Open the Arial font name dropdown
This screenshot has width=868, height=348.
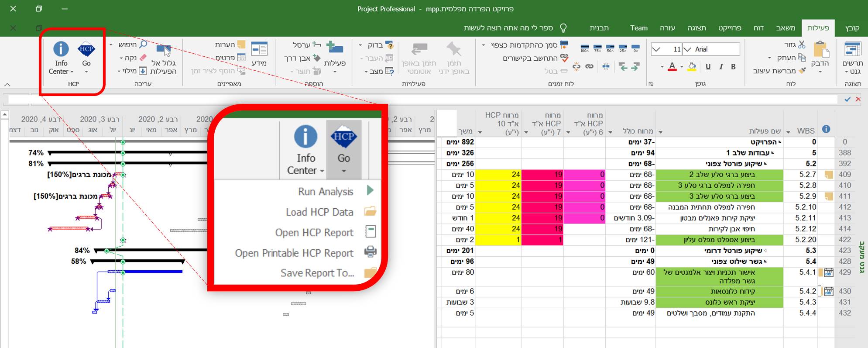(x=687, y=49)
